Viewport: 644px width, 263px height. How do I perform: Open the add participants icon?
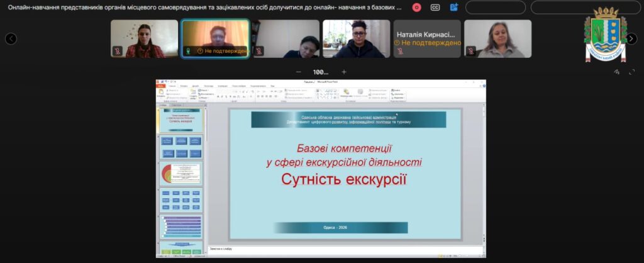pyautogui.click(x=454, y=8)
